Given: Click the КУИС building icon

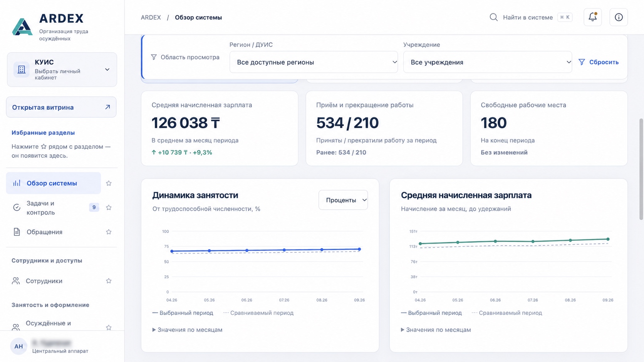Looking at the screenshot, I should click(22, 70).
